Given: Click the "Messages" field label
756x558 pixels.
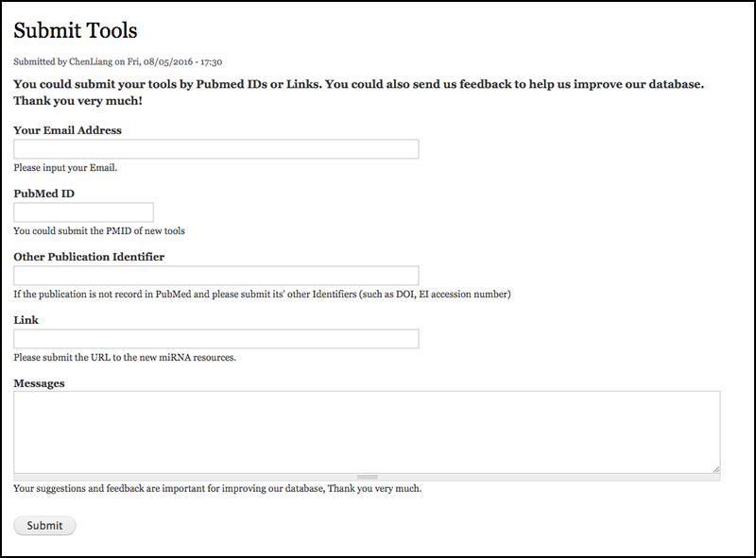Looking at the screenshot, I should coord(39,383).
